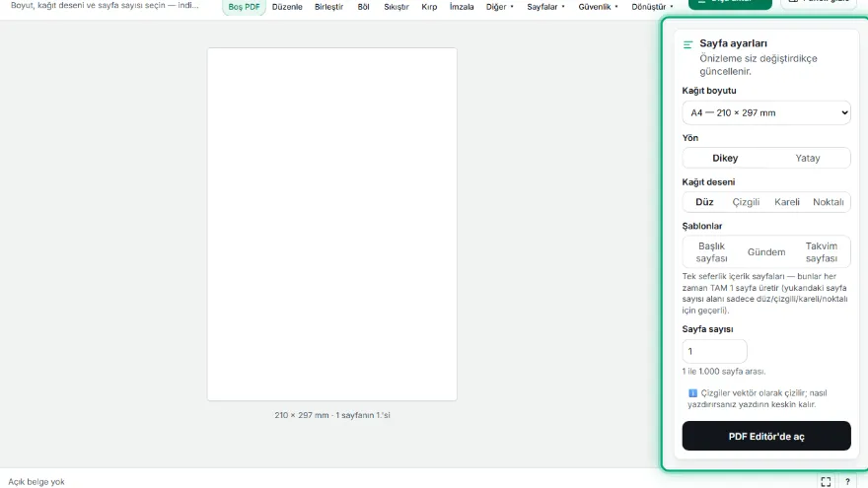Apply the Takvim sayfası template
Viewport: 868px width, 488px height.
821,251
